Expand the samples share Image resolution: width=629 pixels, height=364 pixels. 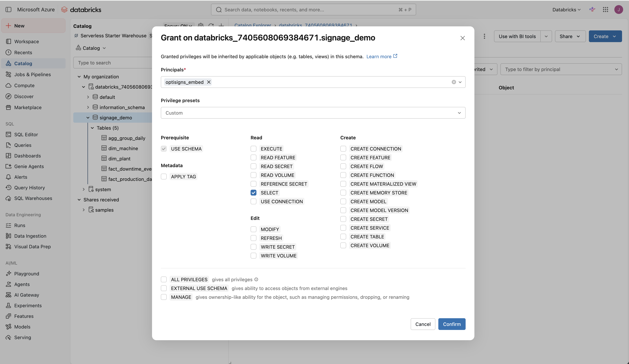84,210
